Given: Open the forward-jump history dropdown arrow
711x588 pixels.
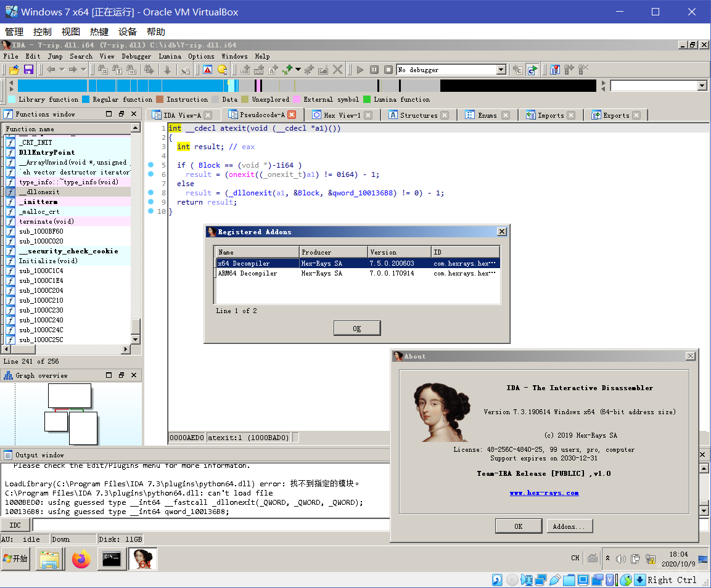Looking at the screenshot, I should point(83,70).
